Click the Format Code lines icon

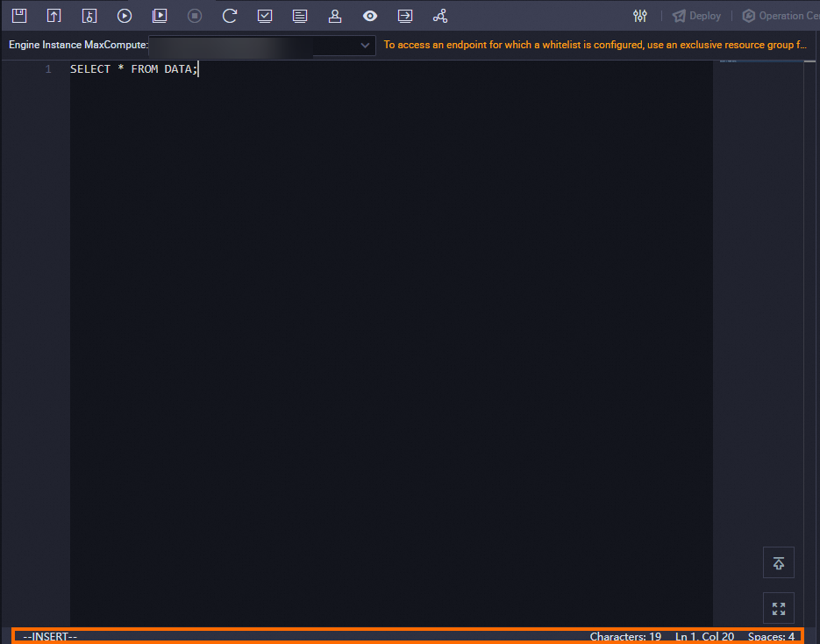click(x=300, y=16)
